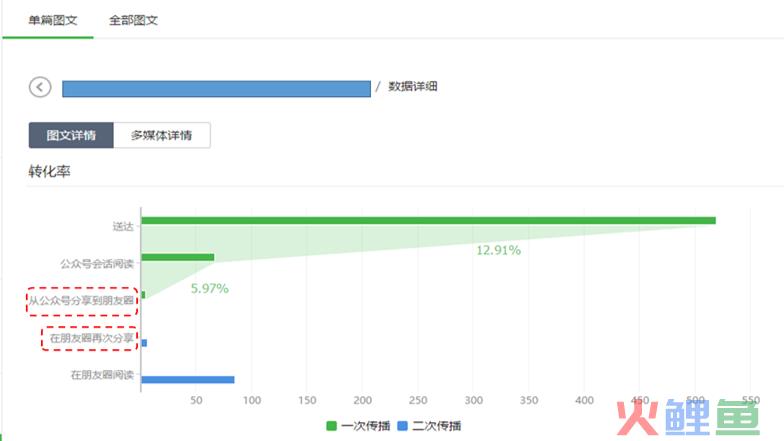Click the green 公众号会话阅读 bar
The width and height of the screenshot is (784, 441).
coord(178,257)
